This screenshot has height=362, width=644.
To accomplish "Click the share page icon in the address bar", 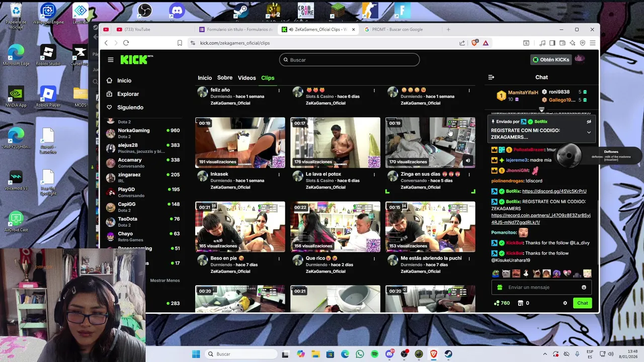I will [462, 43].
